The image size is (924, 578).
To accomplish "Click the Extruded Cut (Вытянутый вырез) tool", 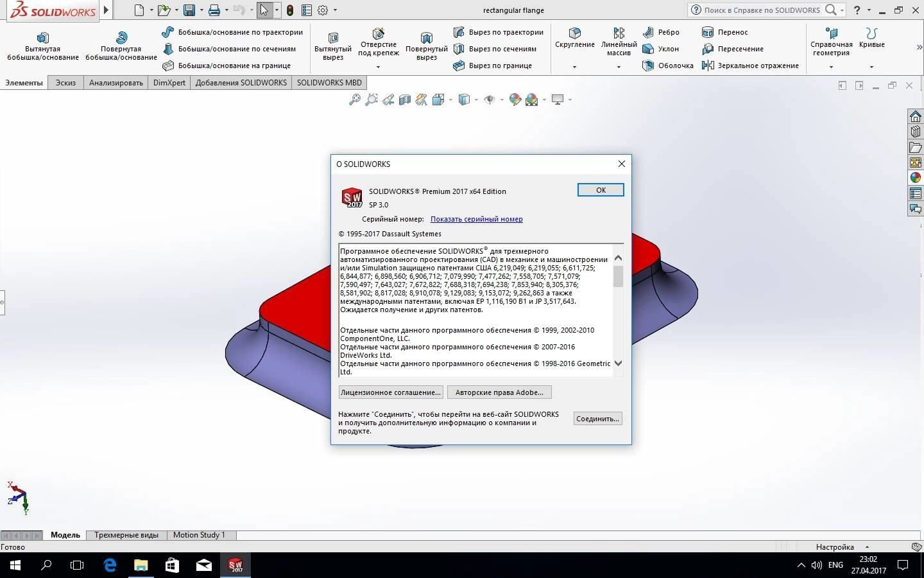I will (x=333, y=47).
